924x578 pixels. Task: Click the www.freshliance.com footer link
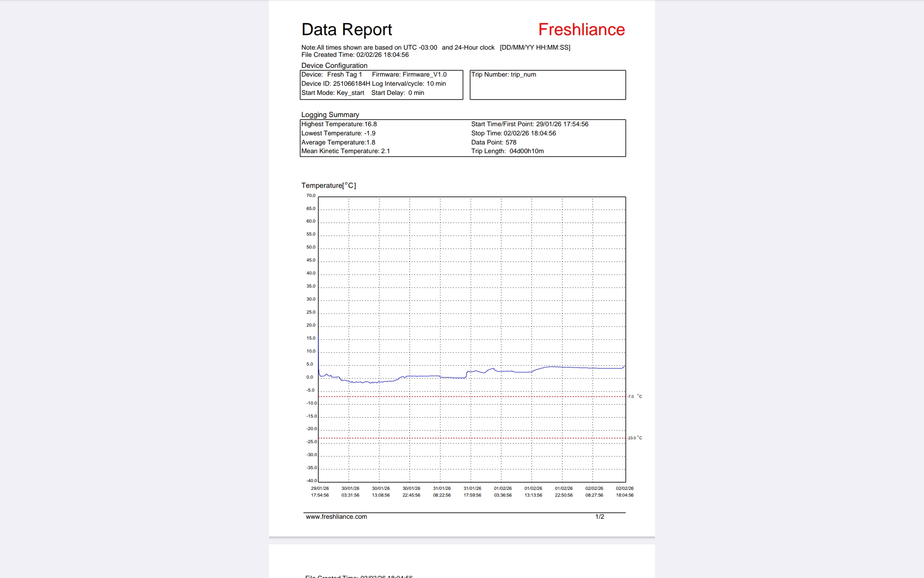click(336, 516)
